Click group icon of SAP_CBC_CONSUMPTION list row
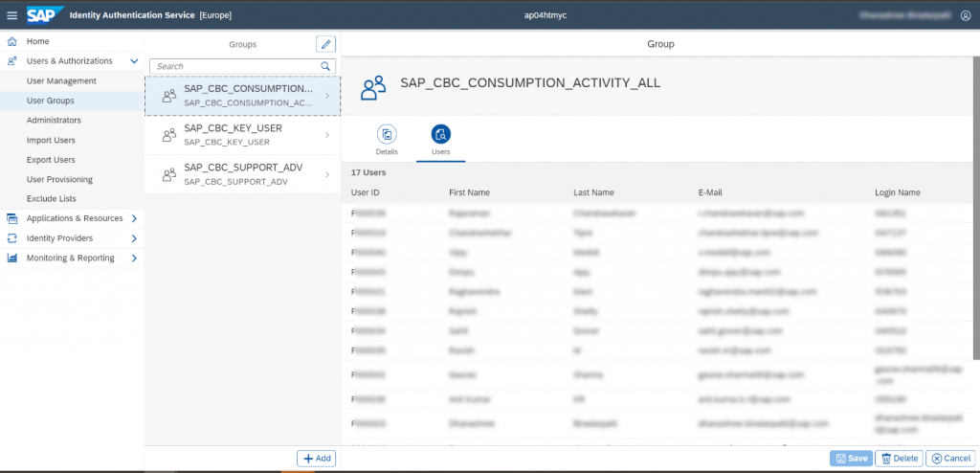The width and height of the screenshot is (980, 473). pos(168,96)
